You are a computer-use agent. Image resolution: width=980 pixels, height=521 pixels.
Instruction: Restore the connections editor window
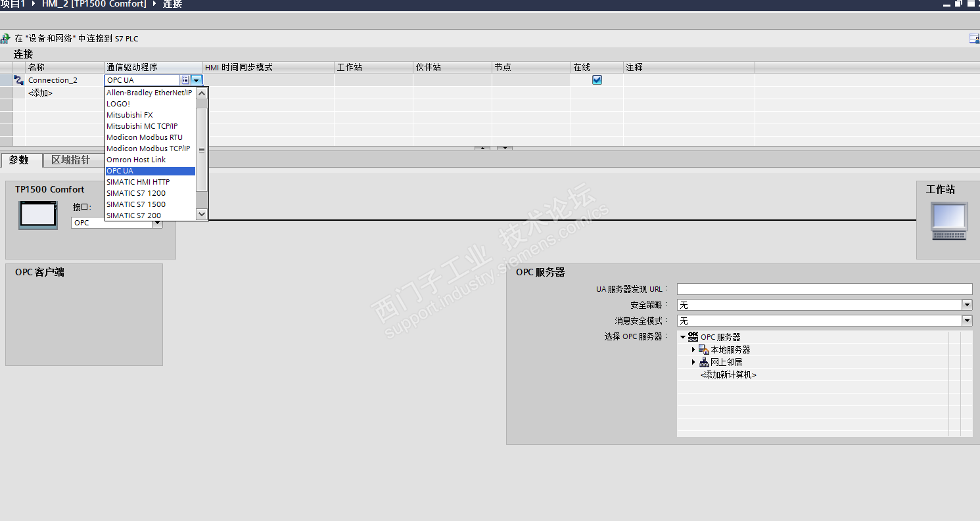(959, 4)
